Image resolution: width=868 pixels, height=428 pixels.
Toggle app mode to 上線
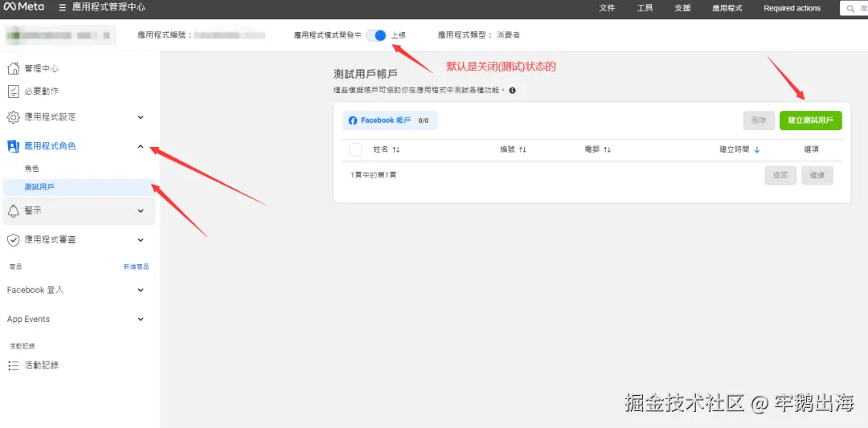(x=376, y=35)
